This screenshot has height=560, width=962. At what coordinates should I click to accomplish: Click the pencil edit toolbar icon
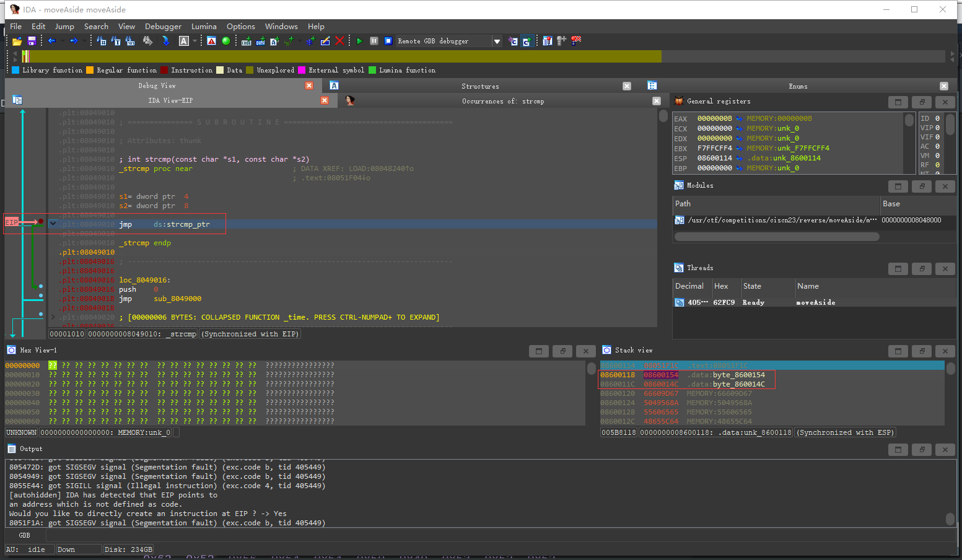(x=325, y=41)
